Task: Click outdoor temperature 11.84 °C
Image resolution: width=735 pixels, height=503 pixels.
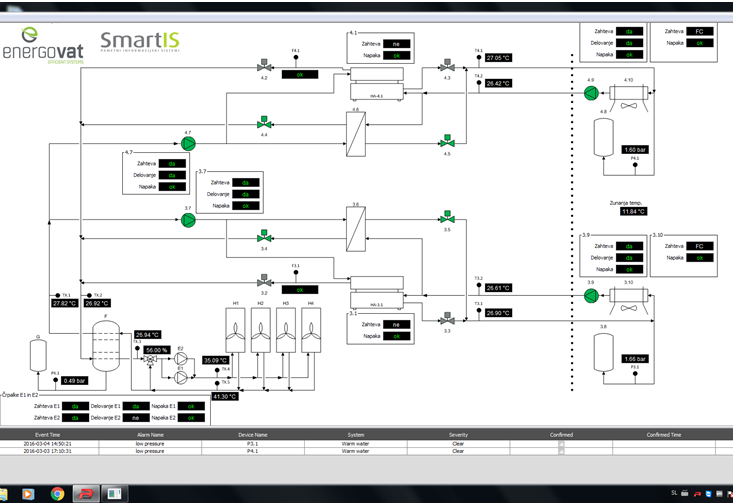Action: click(634, 211)
